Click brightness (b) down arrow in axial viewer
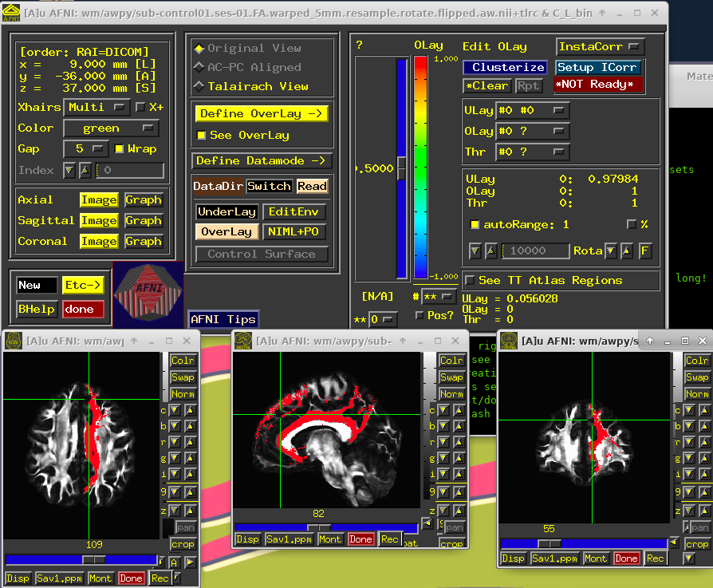Image resolution: width=713 pixels, height=588 pixels. (175, 426)
